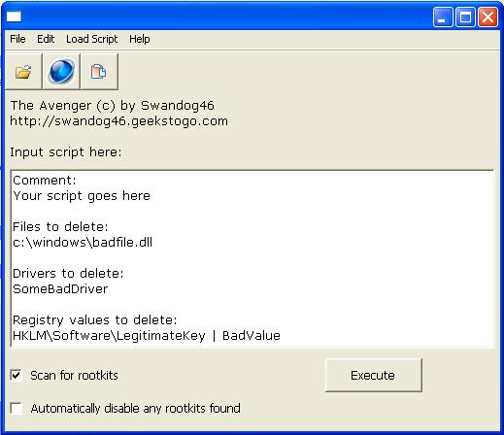Open the Edit menu
Viewport: 504px width, 435px height.
pos(46,39)
